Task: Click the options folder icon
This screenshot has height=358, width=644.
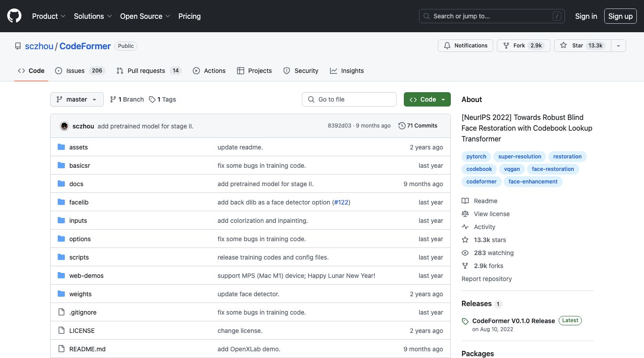Action: pos(61,239)
